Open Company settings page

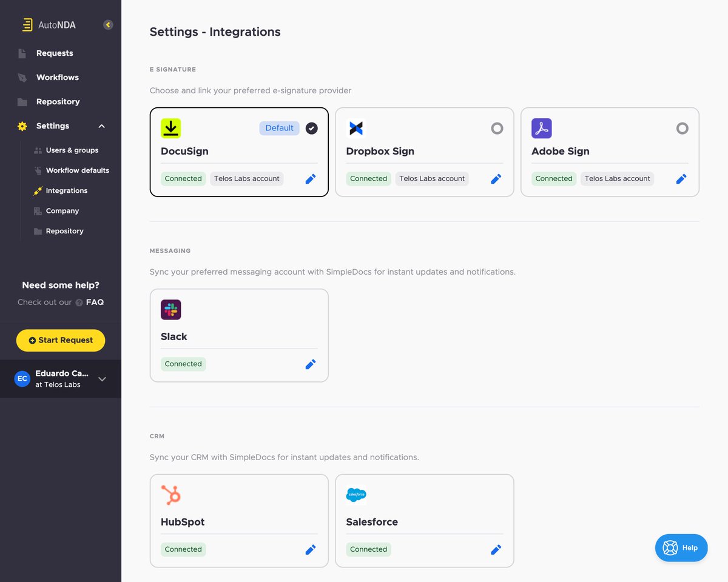62,211
